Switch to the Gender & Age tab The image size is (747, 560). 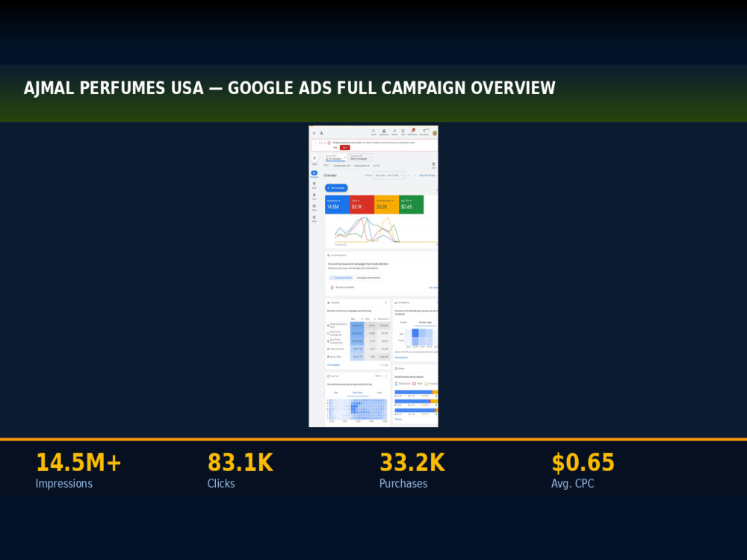425,323
